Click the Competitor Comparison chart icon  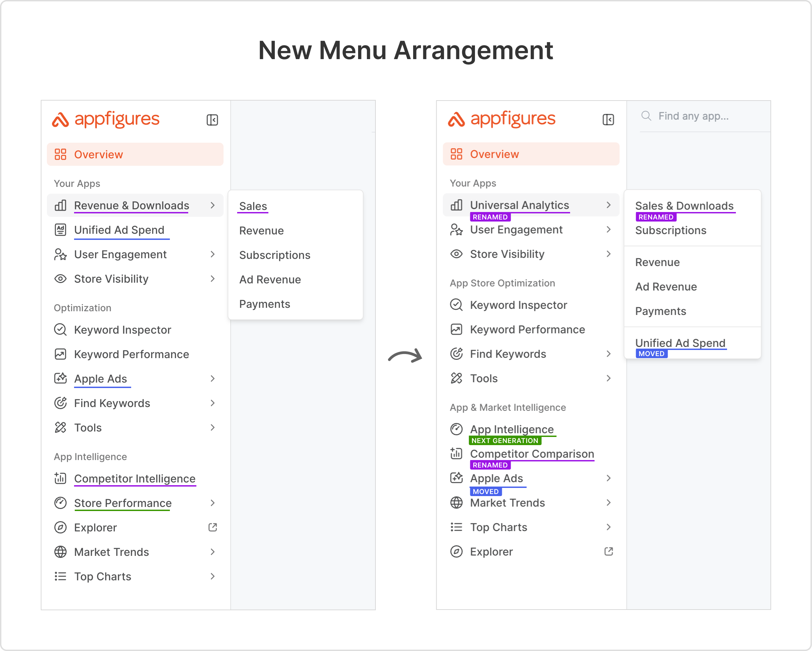click(x=456, y=454)
